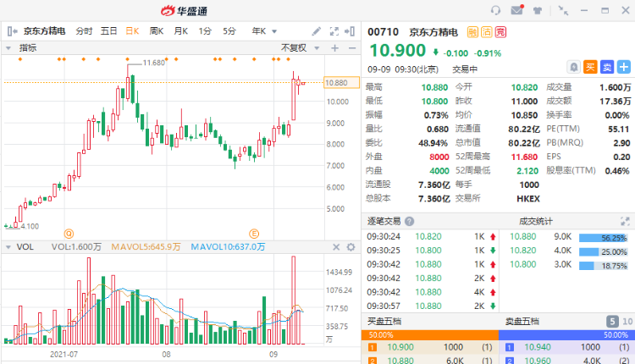Open fullscreen chart view icon

pyautogui.click(x=334, y=31)
